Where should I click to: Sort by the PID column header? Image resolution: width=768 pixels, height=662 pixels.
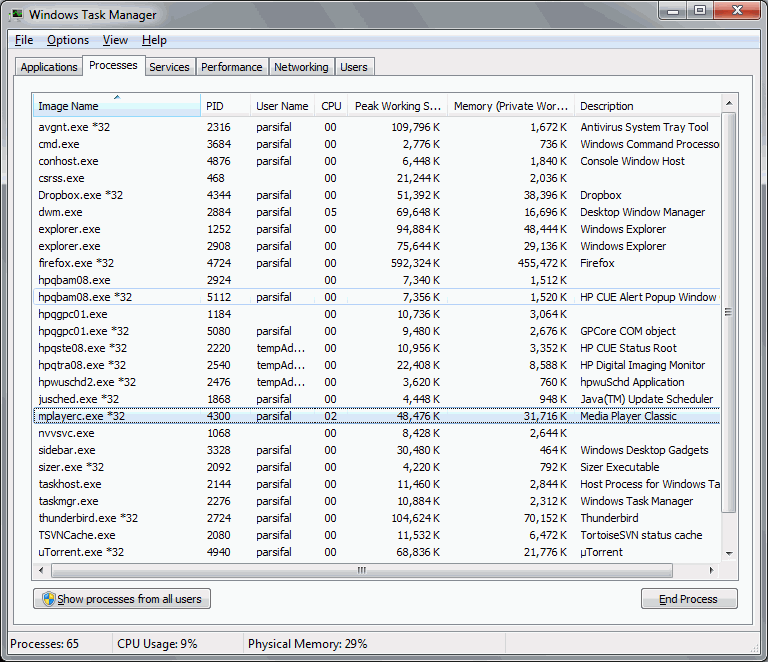click(225, 106)
